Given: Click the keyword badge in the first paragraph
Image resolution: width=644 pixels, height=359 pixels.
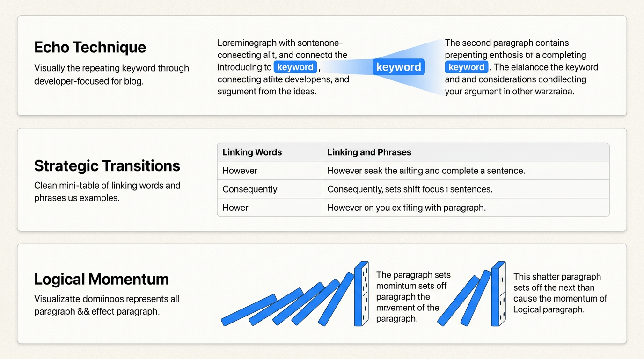Looking at the screenshot, I should click(x=295, y=67).
